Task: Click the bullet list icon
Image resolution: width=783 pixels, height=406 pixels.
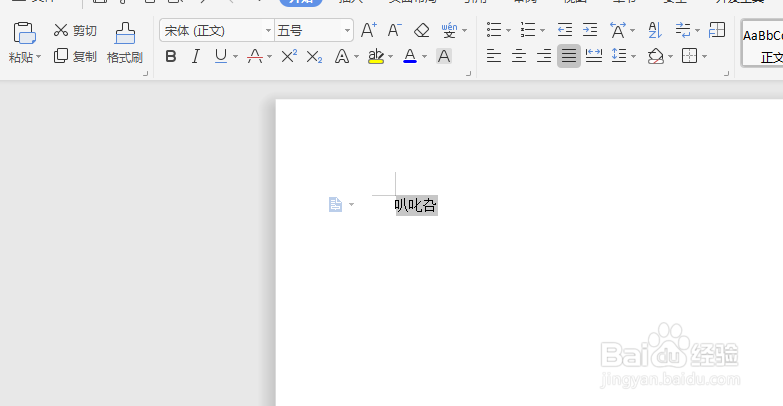Action: click(494, 30)
